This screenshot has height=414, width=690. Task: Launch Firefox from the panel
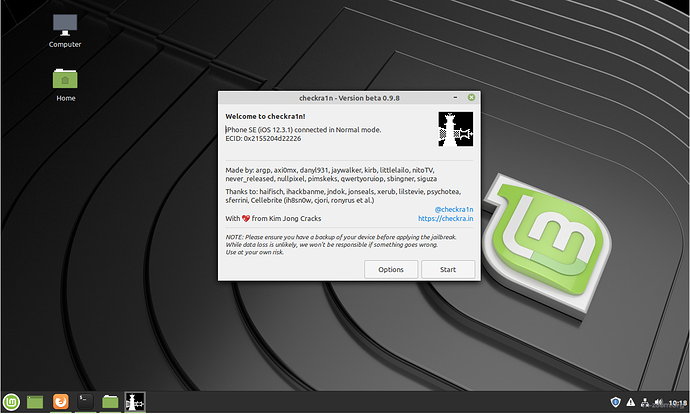tap(61, 402)
